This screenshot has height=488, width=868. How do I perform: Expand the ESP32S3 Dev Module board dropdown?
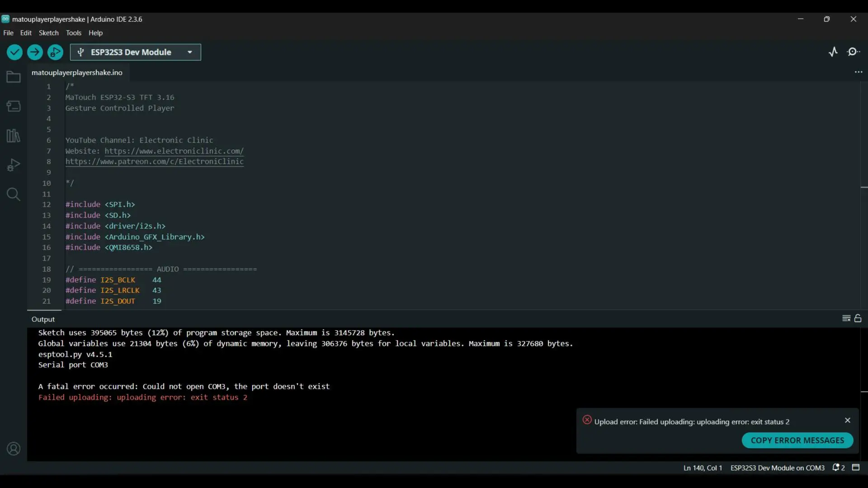click(x=136, y=52)
